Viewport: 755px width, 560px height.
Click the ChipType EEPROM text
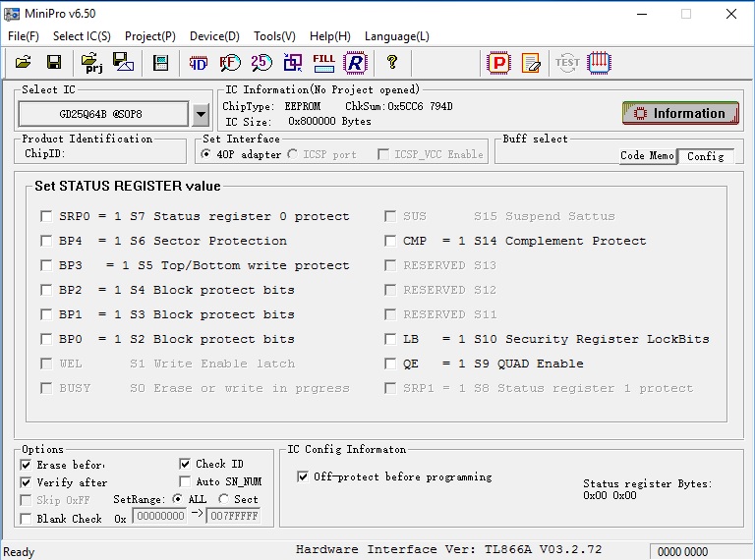point(271,106)
